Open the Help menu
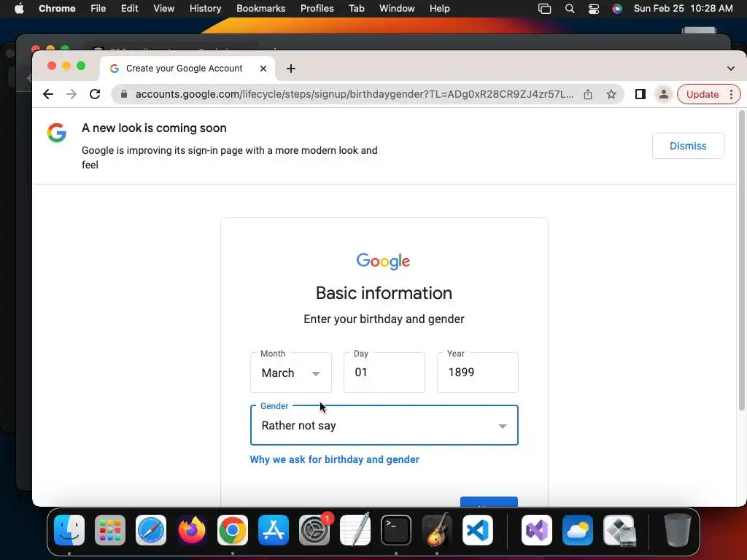Screen dimensions: 747x560 [439, 9]
